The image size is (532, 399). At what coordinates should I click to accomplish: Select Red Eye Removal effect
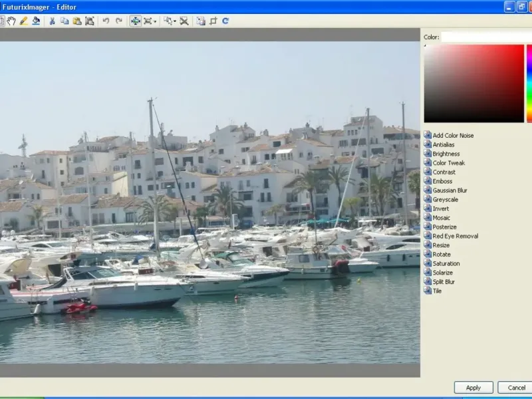coord(455,236)
